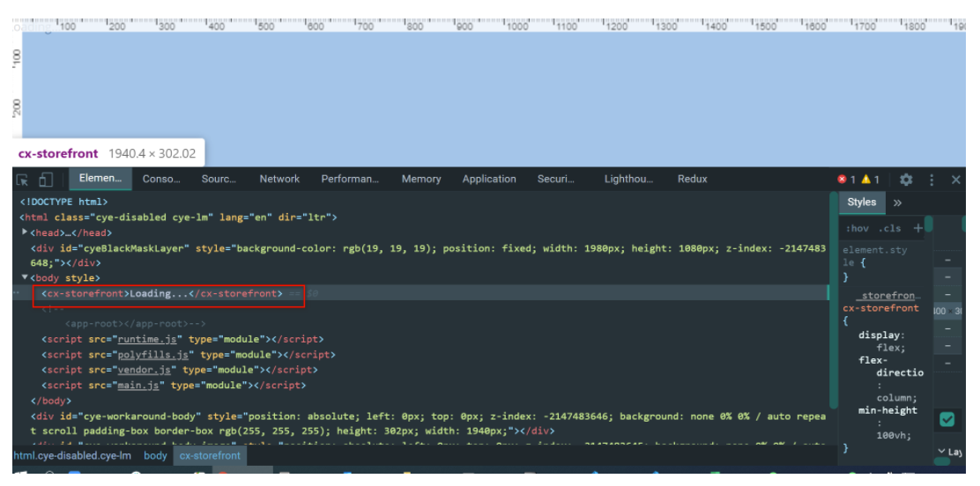This screenshot has height=486, width=980.
Task: Toggle the teal checkbox in right pane
Action: click(947, 419)
